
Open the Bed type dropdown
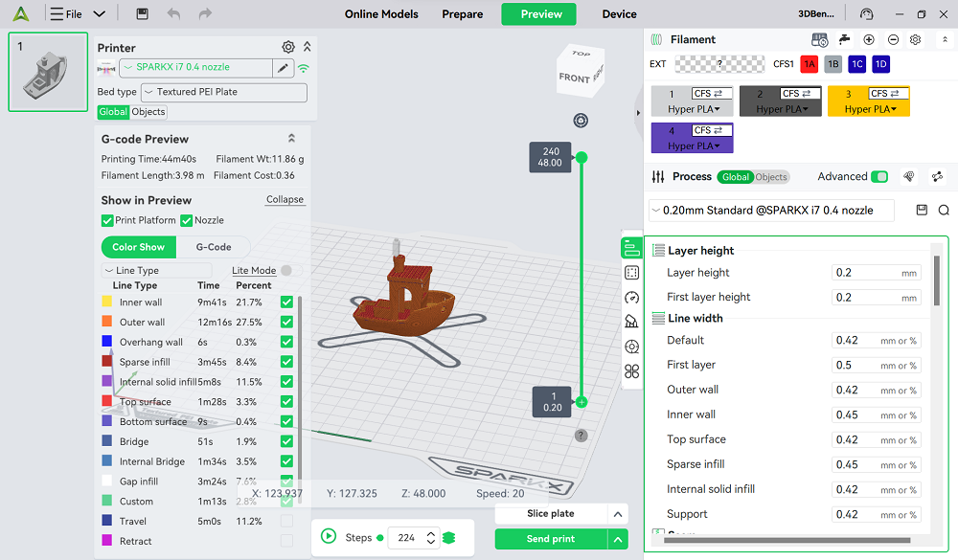tap(224, 92)
